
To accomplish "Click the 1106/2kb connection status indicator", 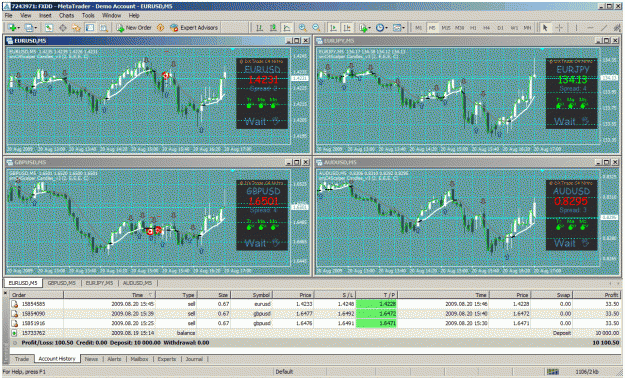I will click(x=587, y=372).
